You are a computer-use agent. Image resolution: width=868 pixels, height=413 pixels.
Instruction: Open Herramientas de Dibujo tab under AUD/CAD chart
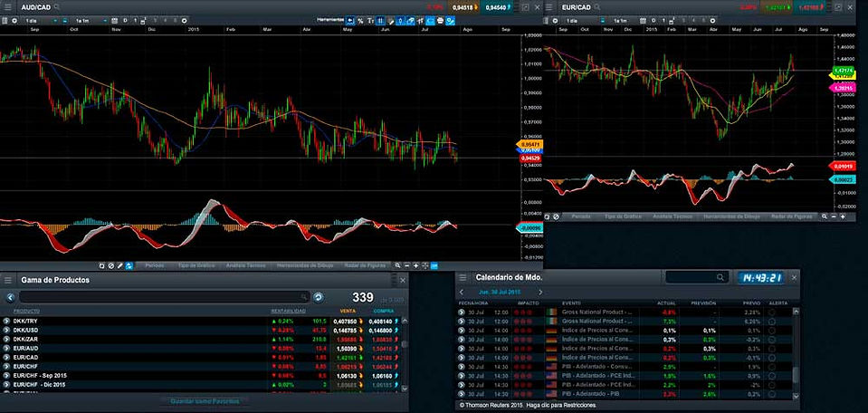305,265
